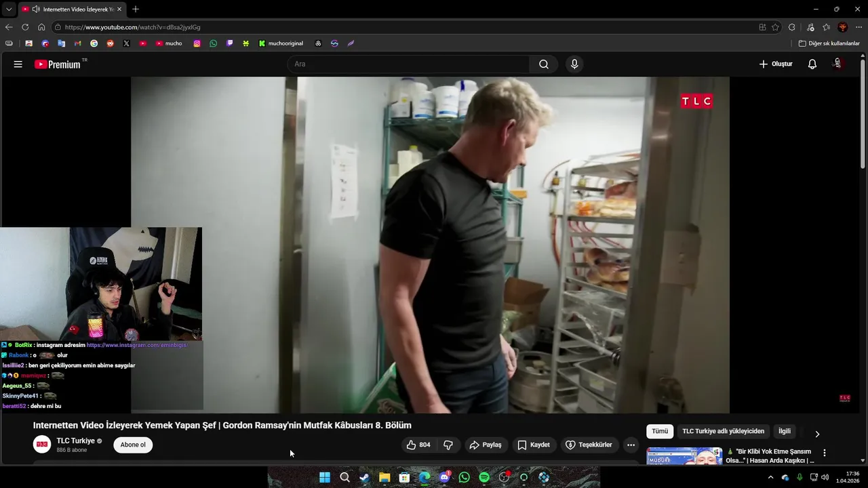Bookmark this page with star icon
868x488 pixels.
point(775,27)
